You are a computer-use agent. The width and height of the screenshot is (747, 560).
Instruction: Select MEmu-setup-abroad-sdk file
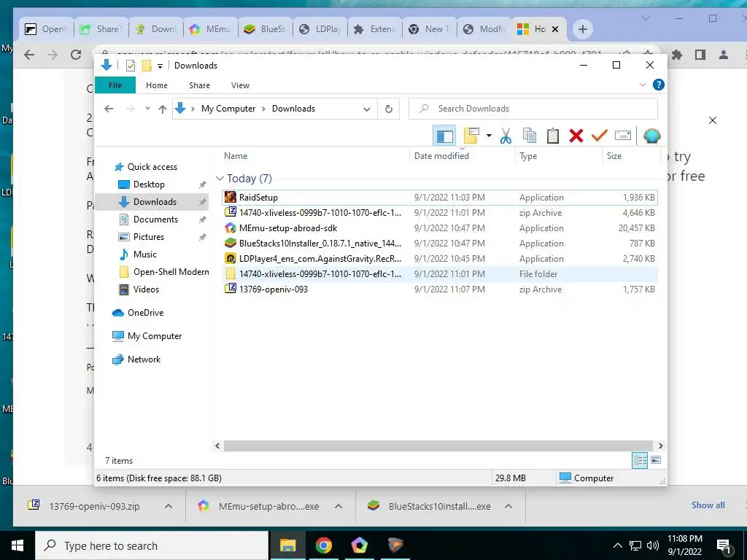(440, 228)
